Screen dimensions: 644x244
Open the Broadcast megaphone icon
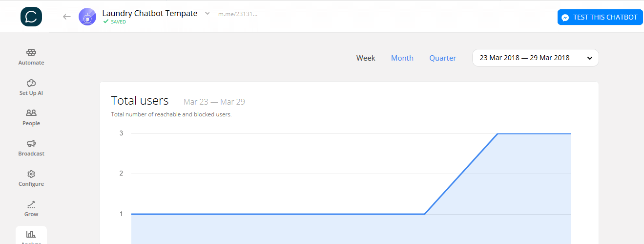pos(31,143)
